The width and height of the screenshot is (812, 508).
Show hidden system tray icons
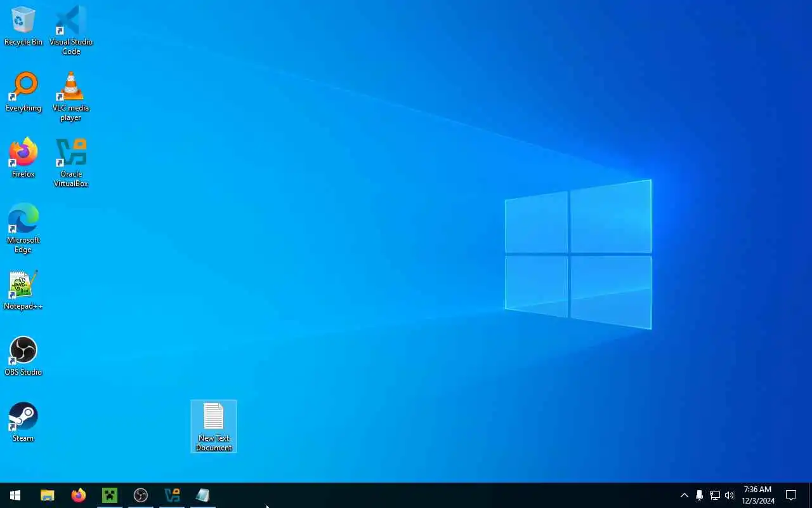pyautogui.click(x=684, y=495)
